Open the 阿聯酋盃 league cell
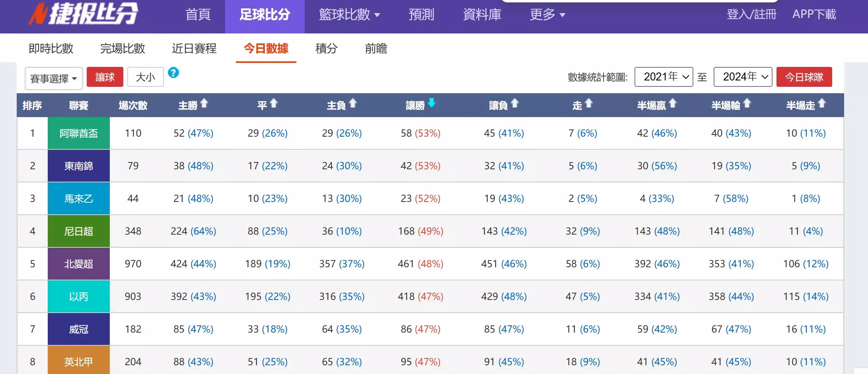 coord(79,133)
